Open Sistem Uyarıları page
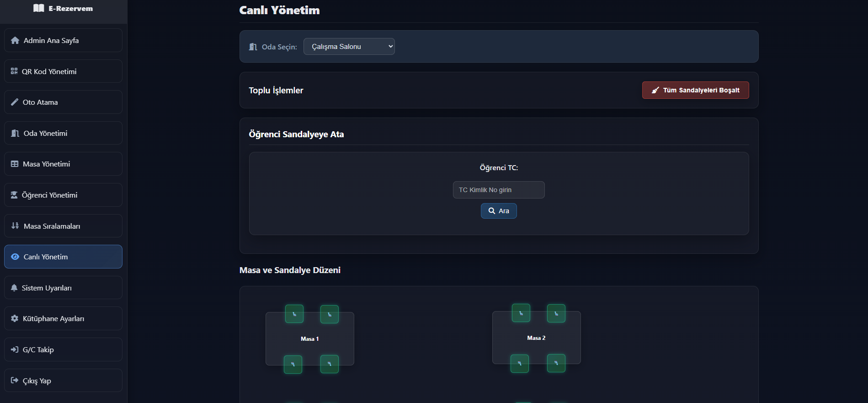868x403 pixels. (x=63, y=288)
